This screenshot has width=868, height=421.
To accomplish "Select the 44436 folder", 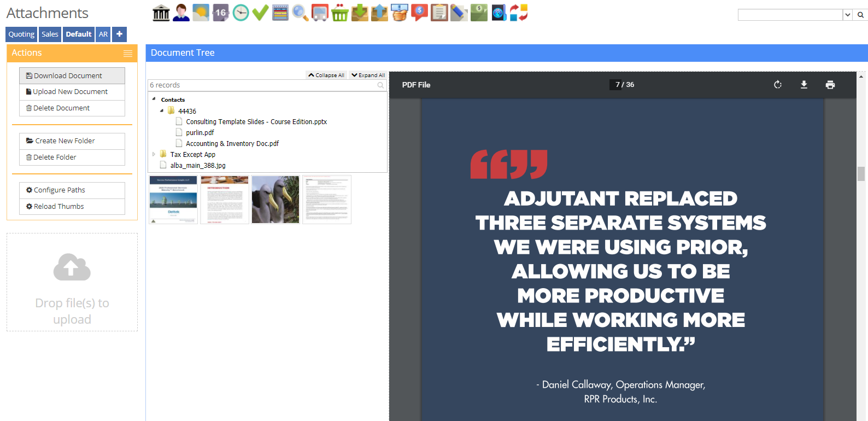I will [x=187, y=111].
